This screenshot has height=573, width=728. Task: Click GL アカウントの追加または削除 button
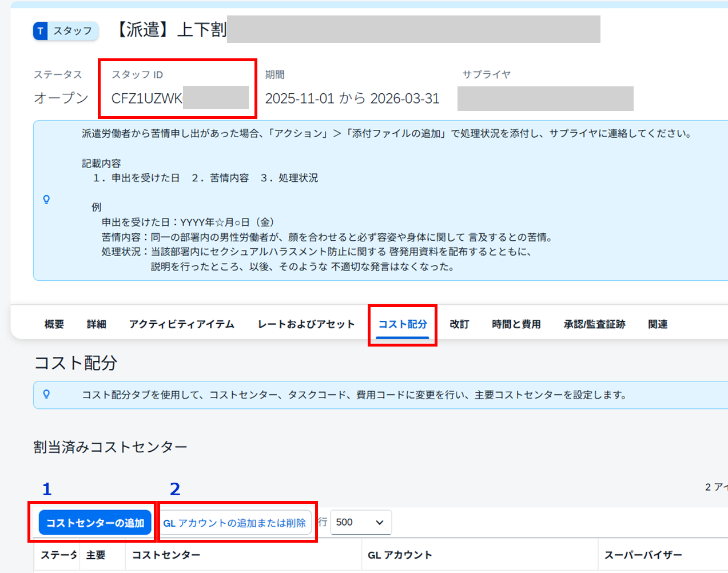pos(234,523)
